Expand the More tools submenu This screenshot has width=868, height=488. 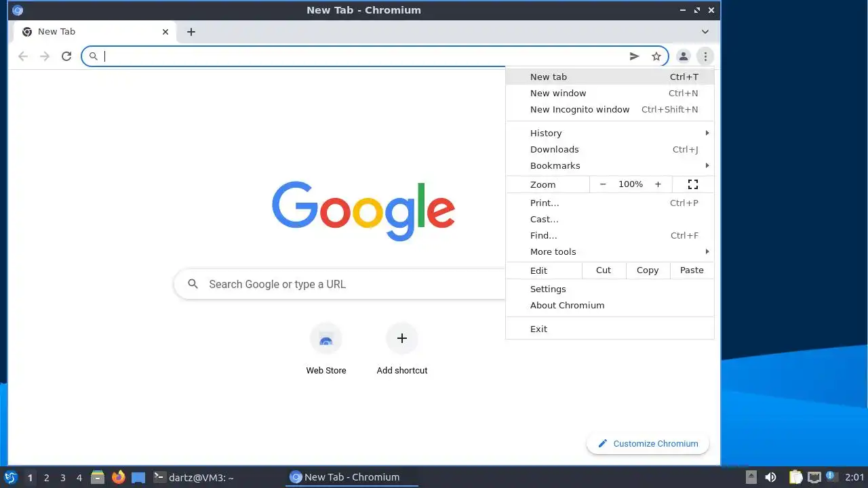(x=610, y=251)
